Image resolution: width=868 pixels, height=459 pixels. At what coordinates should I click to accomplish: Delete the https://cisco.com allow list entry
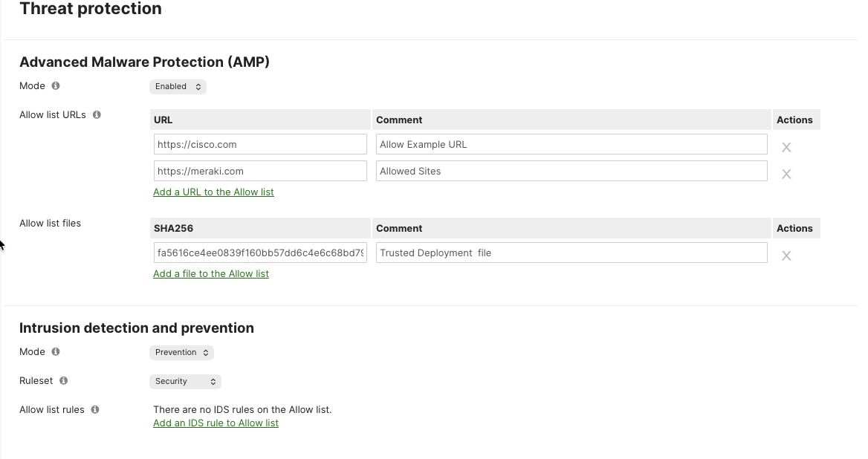786,147
